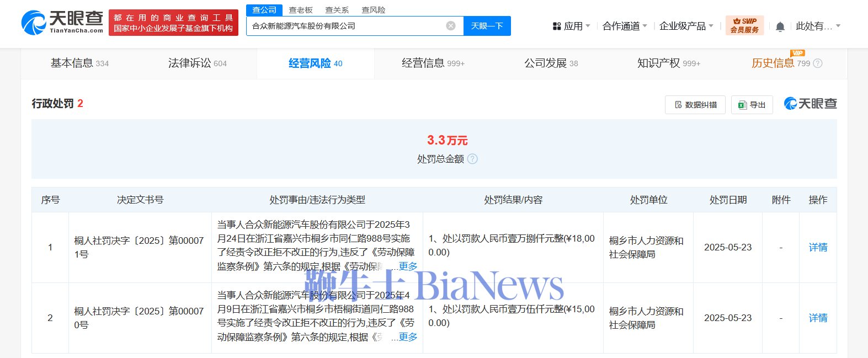
Task: Open the 此处有… account dropdown
Action: tap(818, 26)
